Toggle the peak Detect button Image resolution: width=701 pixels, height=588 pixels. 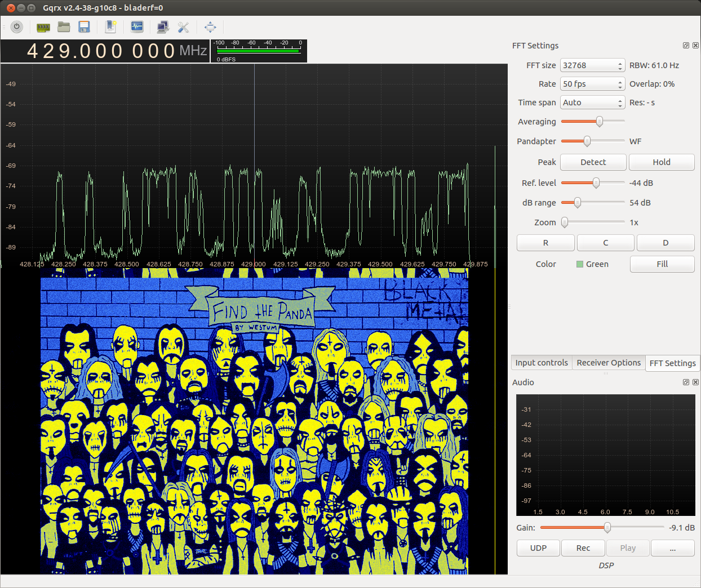593,162
